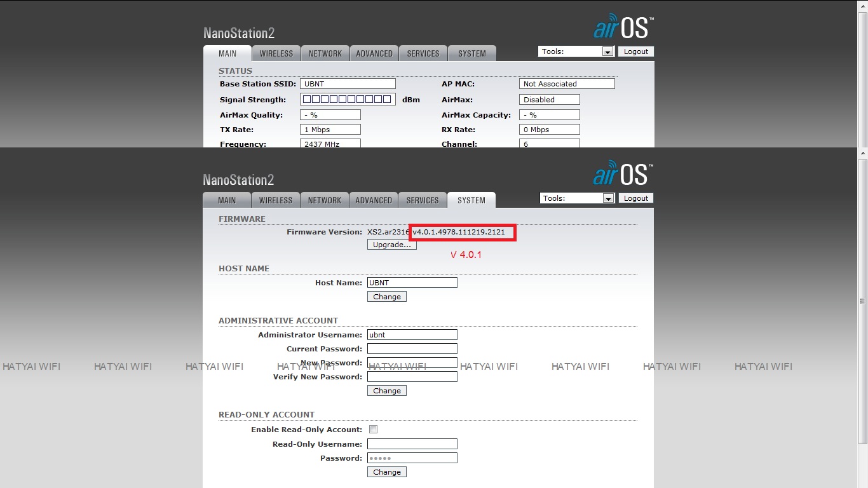868x488 pixels.
Task: Click the AirMax value 'Disabled'
Action: [x=550, y=100]
